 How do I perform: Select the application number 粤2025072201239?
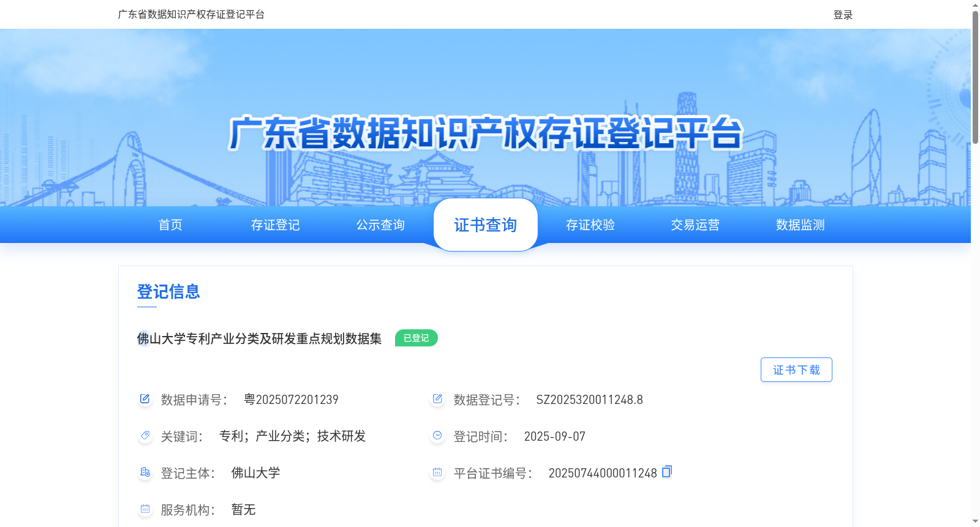(291, 400)
